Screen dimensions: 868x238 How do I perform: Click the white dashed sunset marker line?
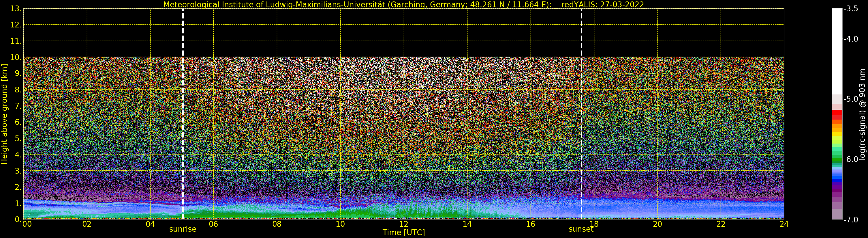coord(581,114)
